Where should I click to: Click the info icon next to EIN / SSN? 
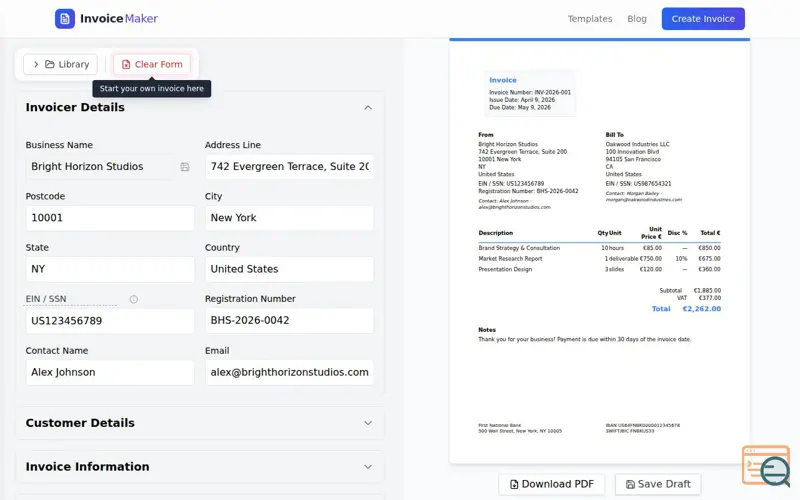point(134,299)
